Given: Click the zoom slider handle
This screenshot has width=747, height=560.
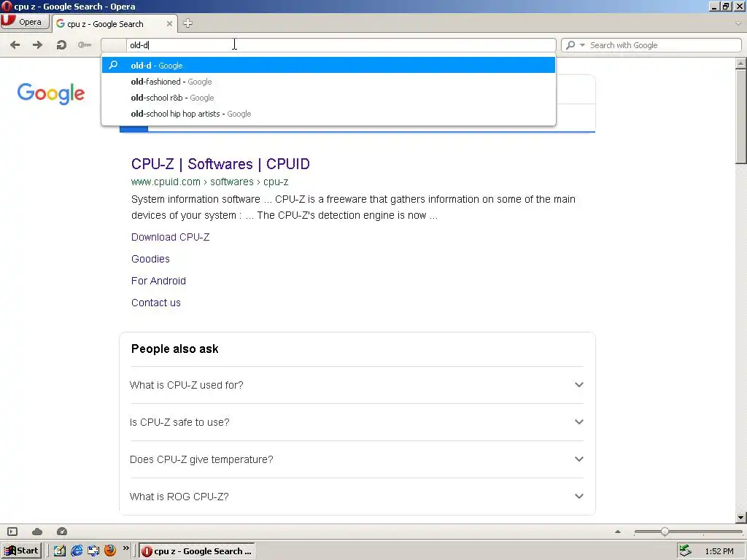Looking at the screenshot, I should pos(665,532).
